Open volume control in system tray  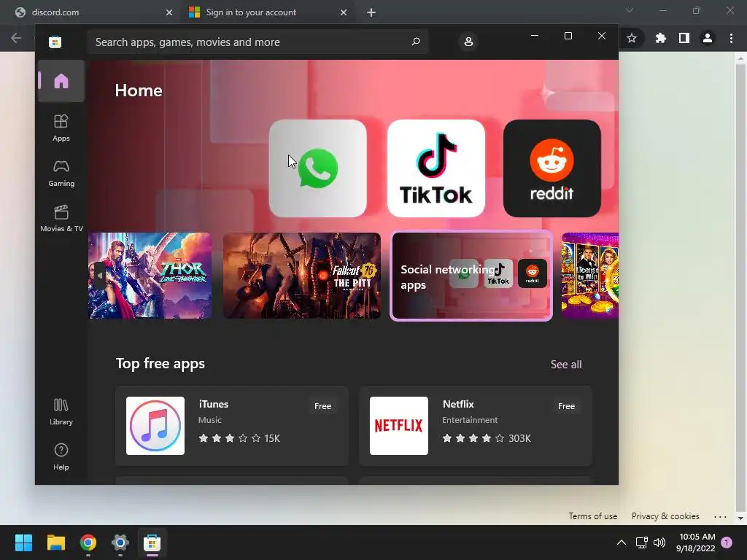pyautogui.click(x=659, y=542)
